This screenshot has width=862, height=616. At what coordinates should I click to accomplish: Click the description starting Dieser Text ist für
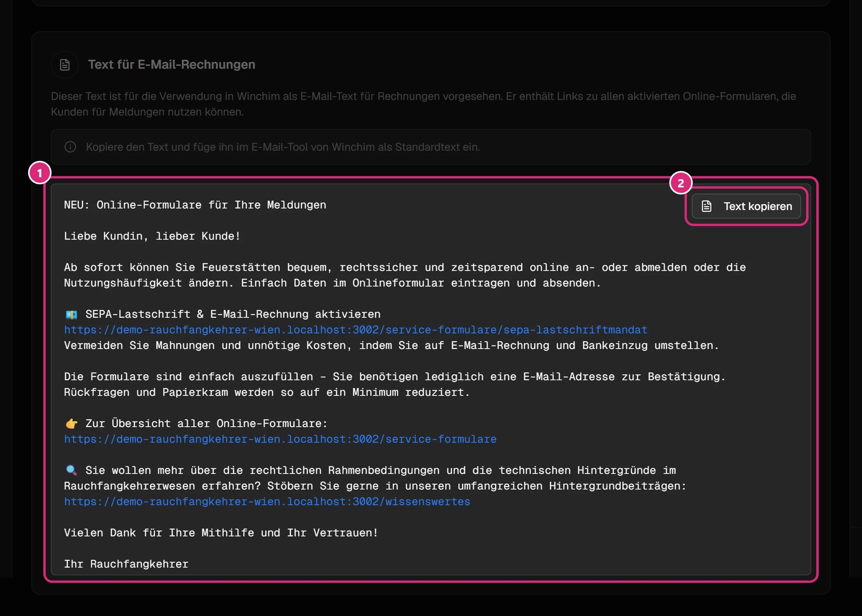pos(423,104)
